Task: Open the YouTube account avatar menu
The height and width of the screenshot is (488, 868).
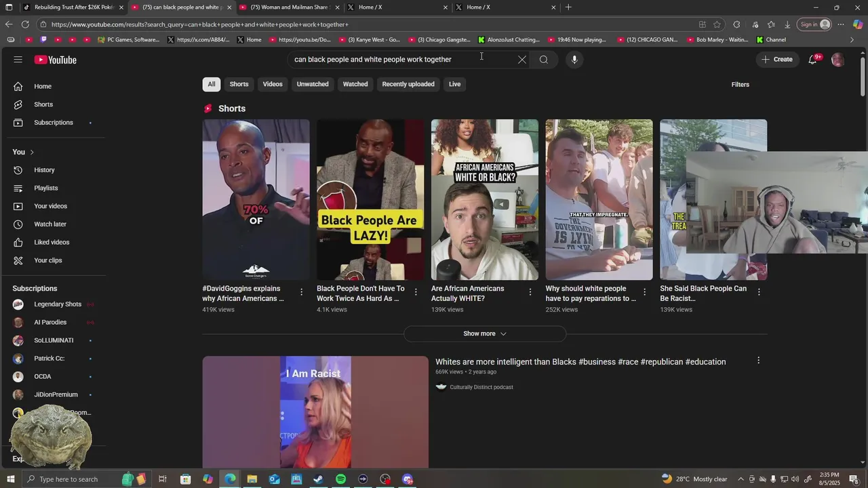Action: (837, 60)
